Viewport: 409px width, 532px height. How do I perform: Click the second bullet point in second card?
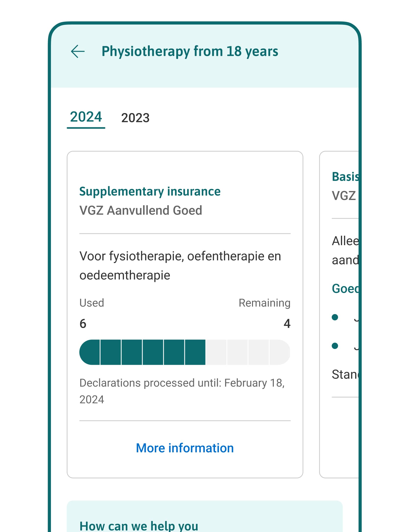tap(335, 346)
